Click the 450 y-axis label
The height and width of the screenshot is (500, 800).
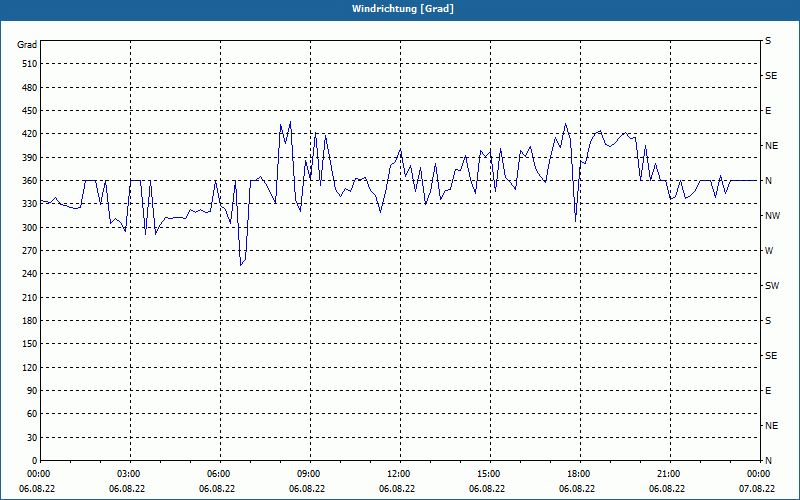[30, 111]
